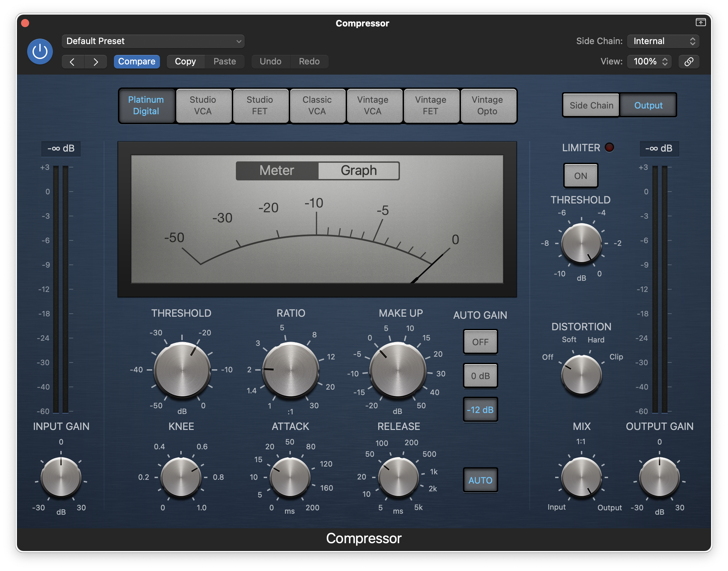This screenshot has height=571, width=728.
Task: Click the Distortion 'Off' label
Action: coord(547,357)
